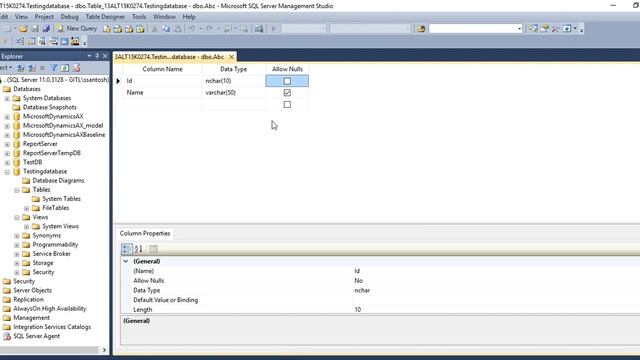The image size is (640, 360).
Task: Collapse the (General) properties section
Action: pyautogui.click(x=126, y=261)
